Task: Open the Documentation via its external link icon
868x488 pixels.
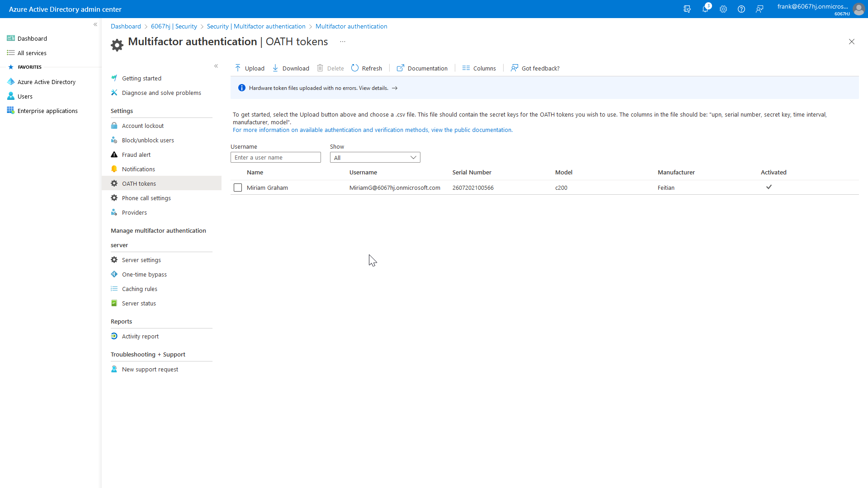Action: pos(401,68)
